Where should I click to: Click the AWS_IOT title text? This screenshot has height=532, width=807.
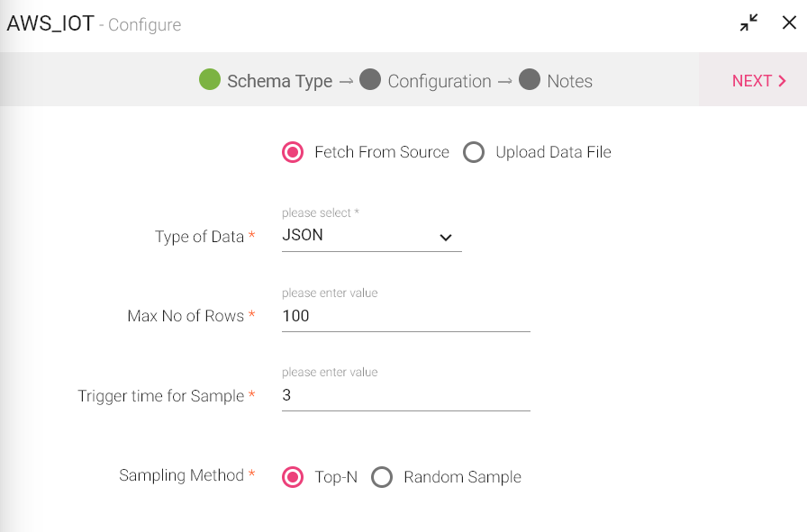tap(50, 23)
